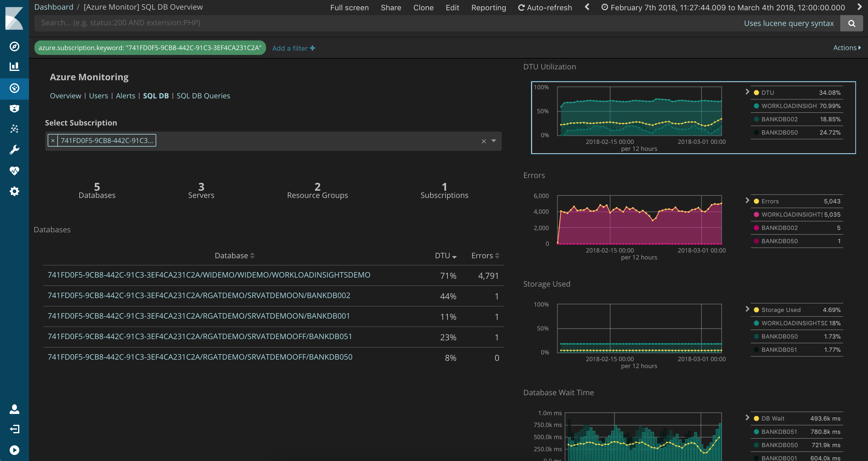Image resolution: width=868 pixels, height=461 pixels.
Task: Open the user profile icon
Action: tap(14, 409)
